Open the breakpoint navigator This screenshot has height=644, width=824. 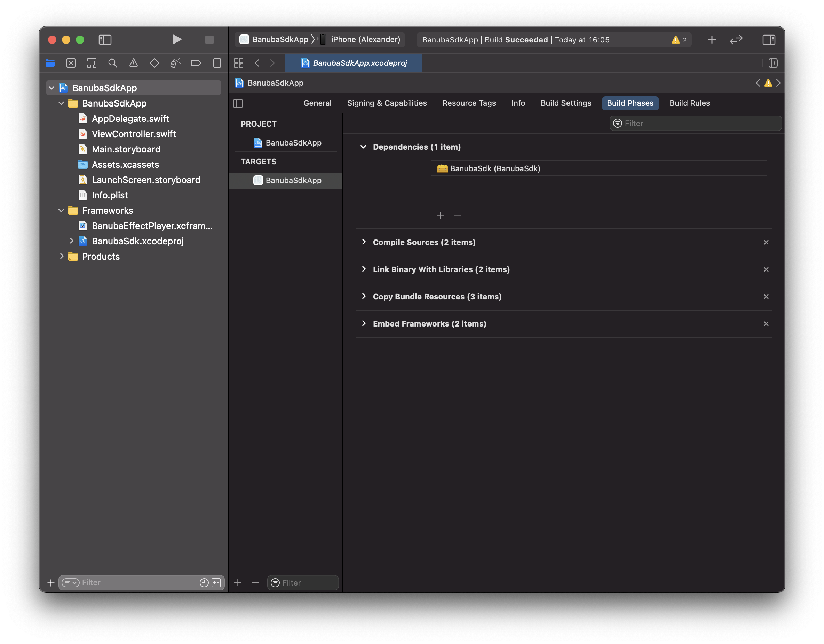(196, 63)
